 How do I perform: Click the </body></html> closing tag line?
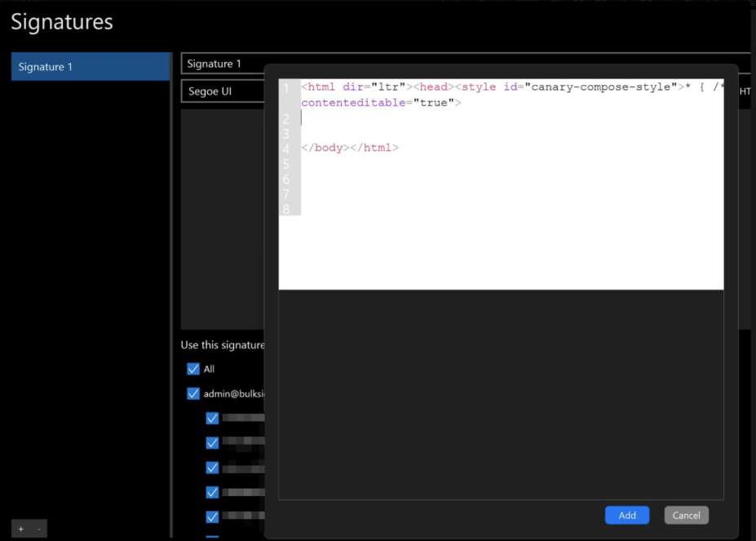click(350, 148)
